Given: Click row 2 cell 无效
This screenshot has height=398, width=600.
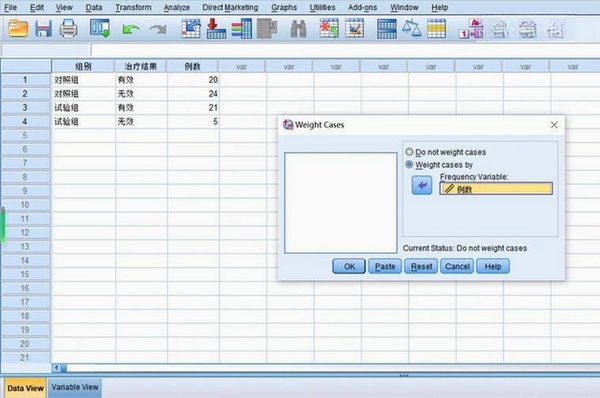Looking at the screenshot, I should tap(141, 94).
